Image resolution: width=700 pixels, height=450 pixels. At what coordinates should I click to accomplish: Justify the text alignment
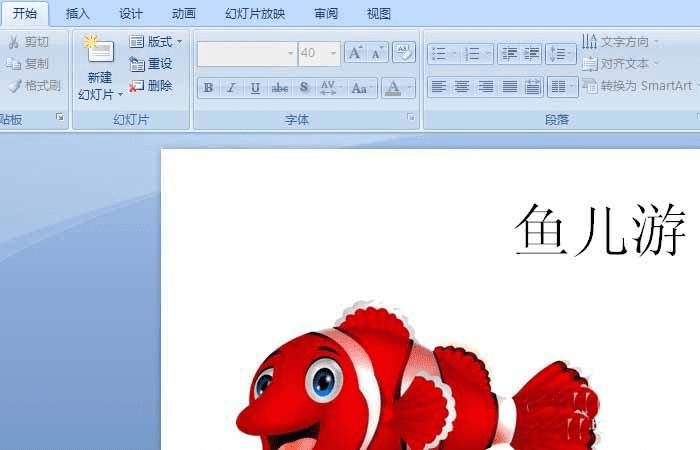pos(509,87)
